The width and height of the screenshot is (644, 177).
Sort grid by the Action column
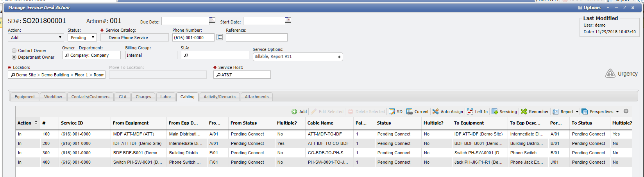27,123
